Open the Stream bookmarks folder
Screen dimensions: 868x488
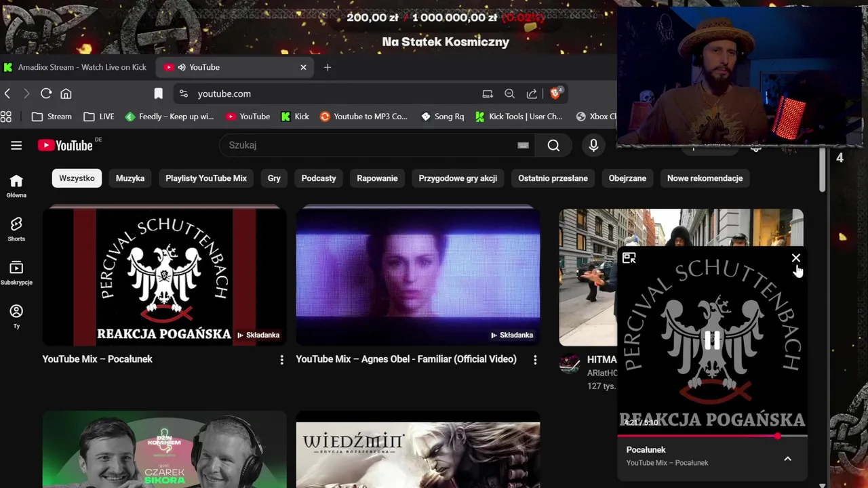tap(52, 117)
